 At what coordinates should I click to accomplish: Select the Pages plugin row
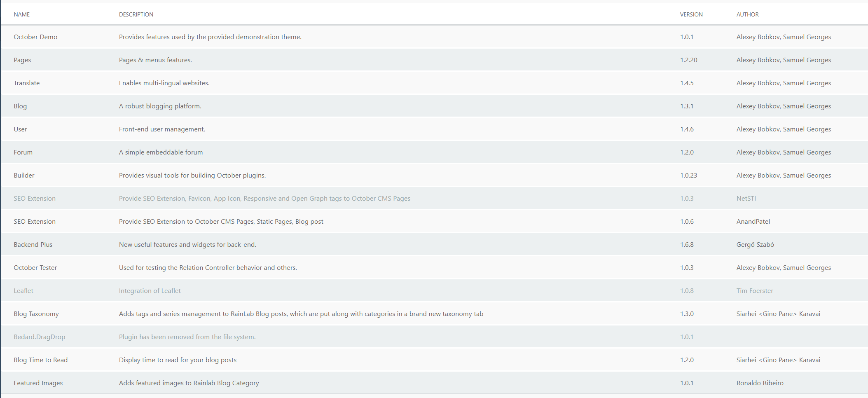(23, 60)
